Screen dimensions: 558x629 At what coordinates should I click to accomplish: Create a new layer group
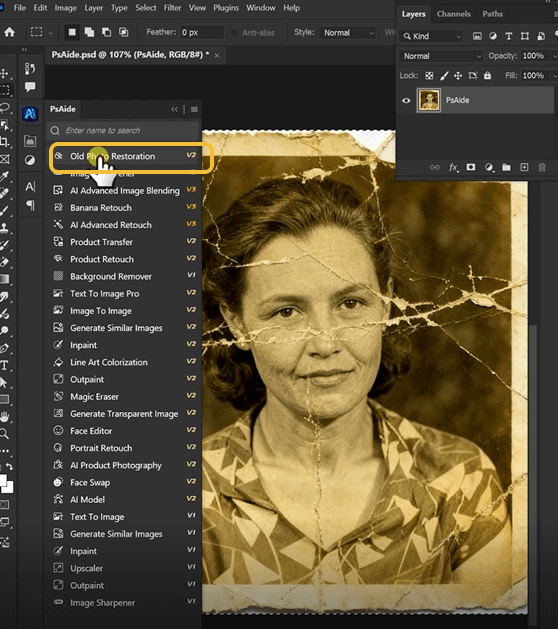pyautogui.click(x=506, y=167)
